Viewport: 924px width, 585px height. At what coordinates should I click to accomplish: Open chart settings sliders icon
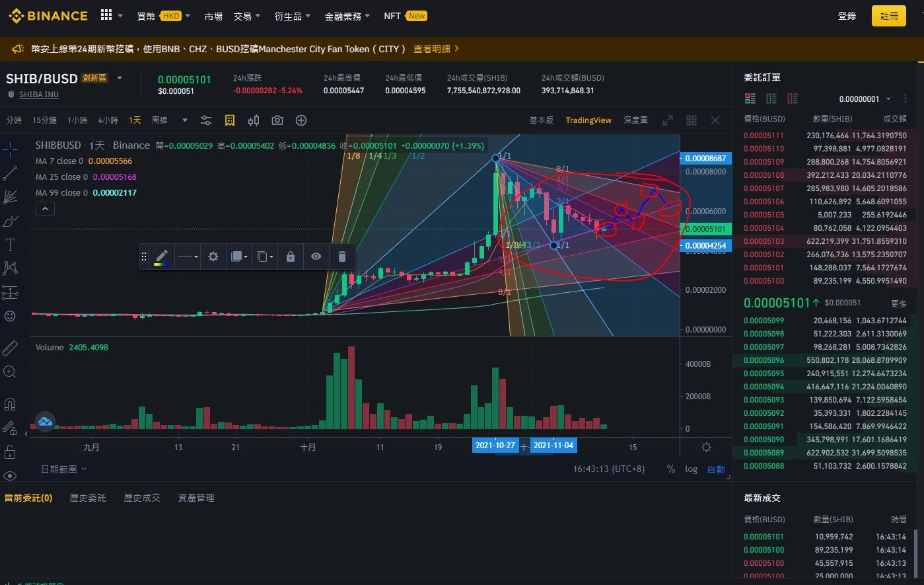(206, 120)
